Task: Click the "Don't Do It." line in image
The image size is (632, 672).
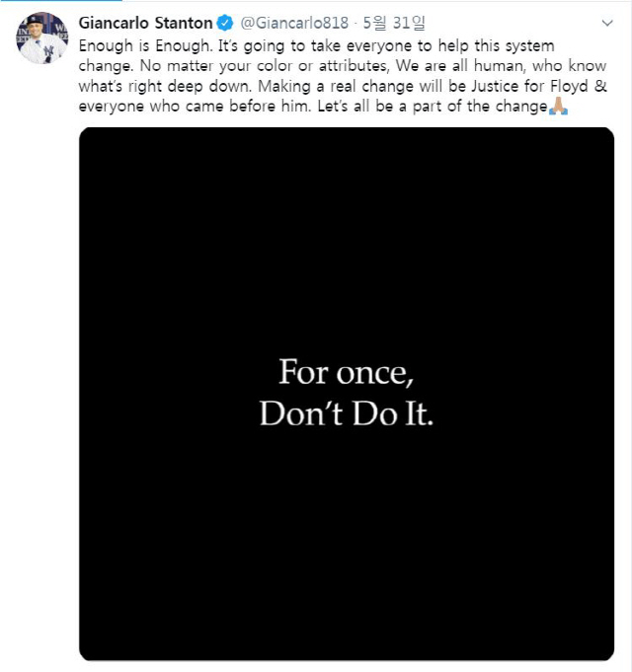Action: point(346,412)
